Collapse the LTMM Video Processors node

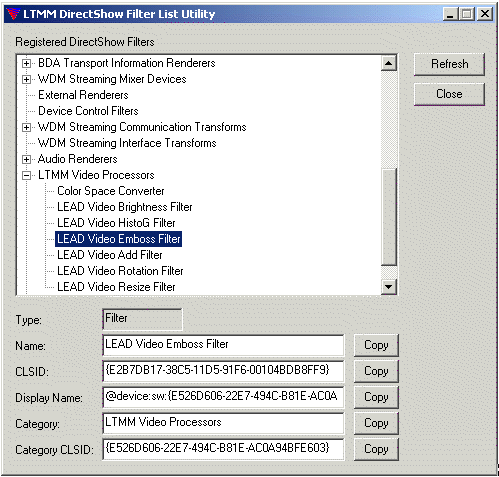[x=26, y=175]
